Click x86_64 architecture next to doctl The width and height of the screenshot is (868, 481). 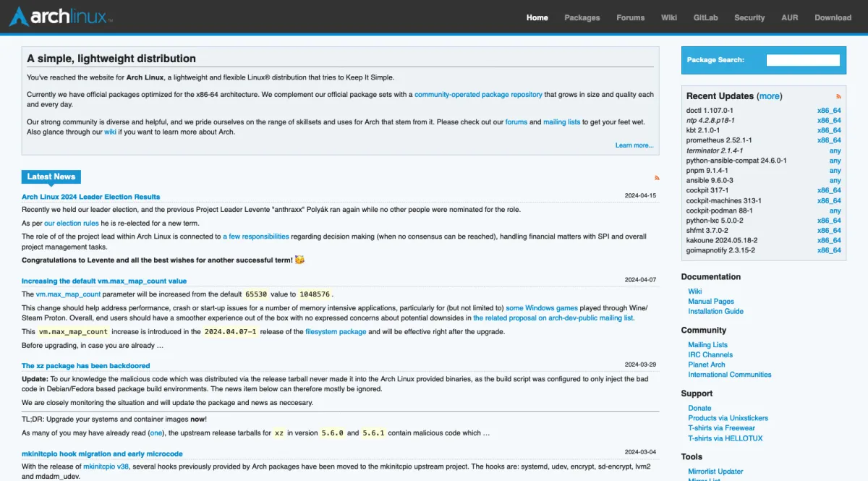pos(829,111)
